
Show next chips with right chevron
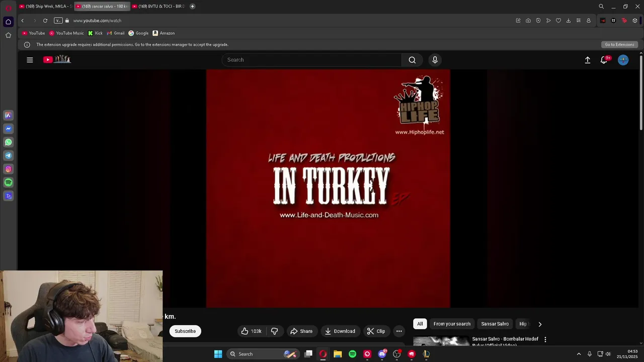click(540, 324)
